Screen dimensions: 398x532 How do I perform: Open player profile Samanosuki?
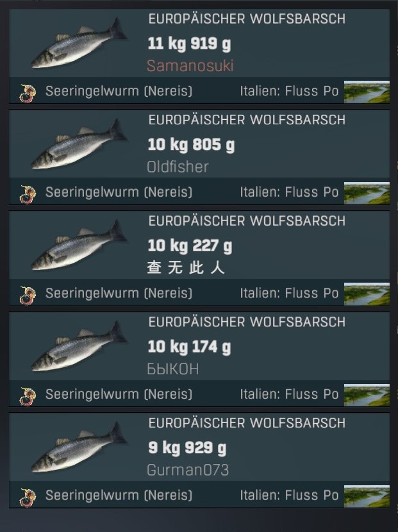(x=190, y=66)
